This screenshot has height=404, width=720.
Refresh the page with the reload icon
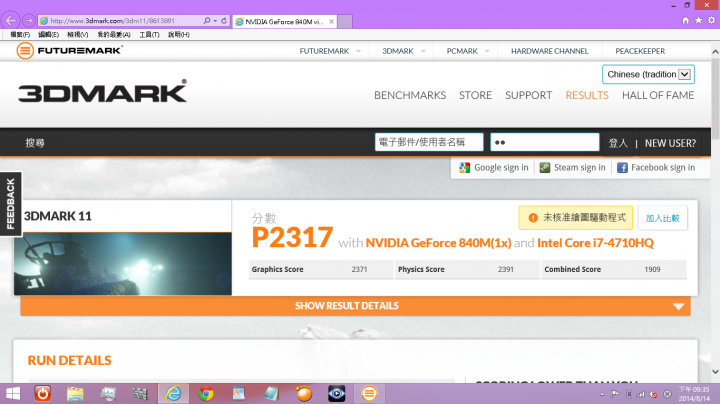(x=224, y=21)
